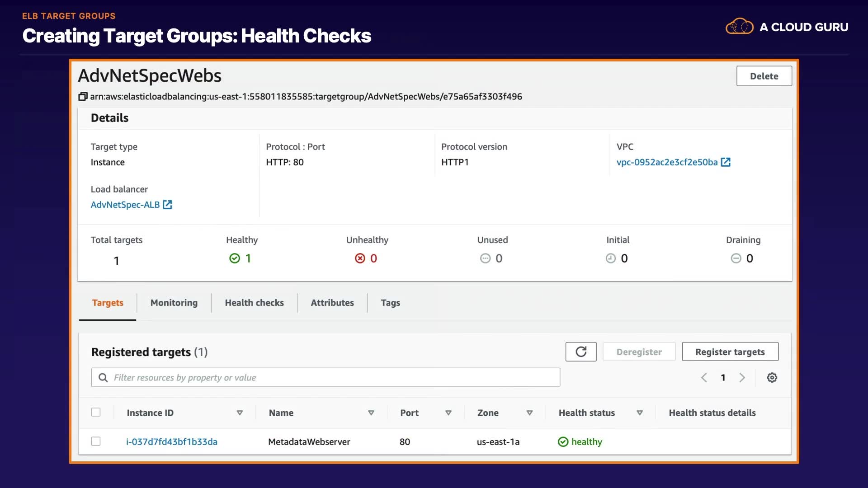
Task: Switch to the Health checks tab
Action: tap(254, 303)
